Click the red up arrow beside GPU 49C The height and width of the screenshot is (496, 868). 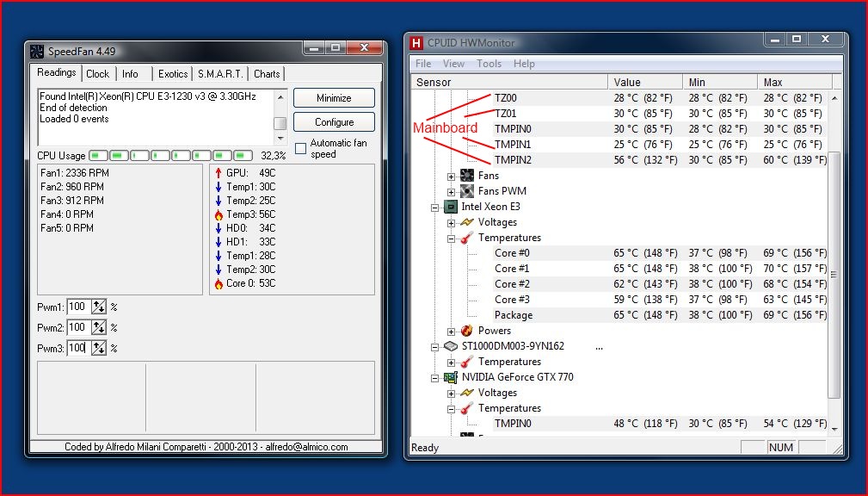[219, 173]
